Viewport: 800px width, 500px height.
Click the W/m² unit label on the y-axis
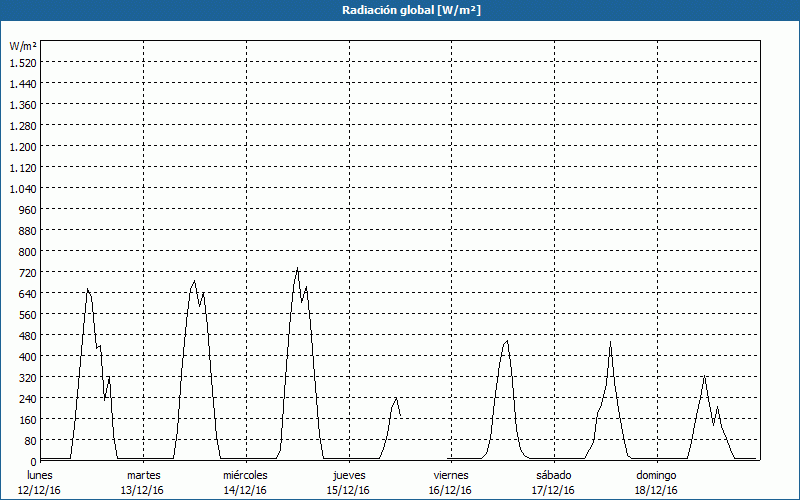coord(23,46)
